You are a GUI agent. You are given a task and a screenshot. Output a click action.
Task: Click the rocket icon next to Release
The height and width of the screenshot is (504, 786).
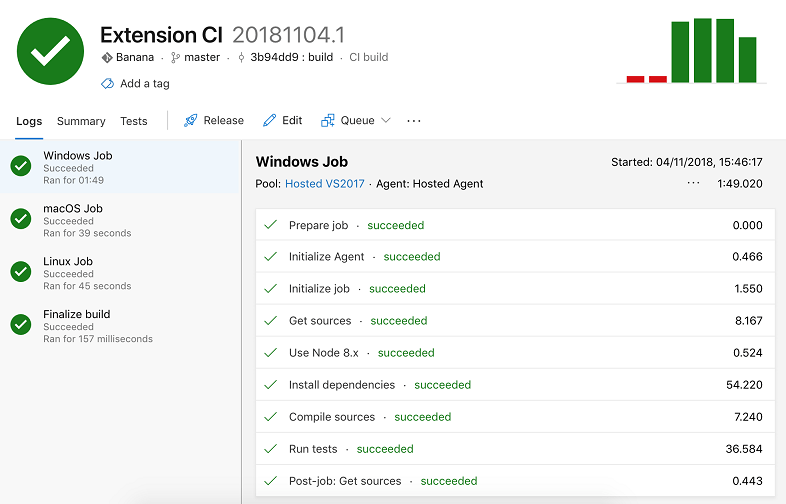point(190,121)
